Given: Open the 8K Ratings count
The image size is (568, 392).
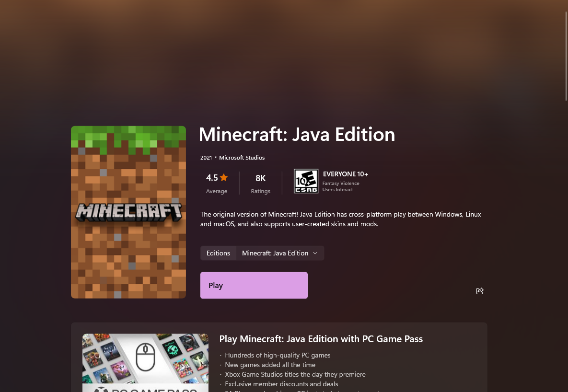Looking at the screenshot, I should click(x=260, y=183).
